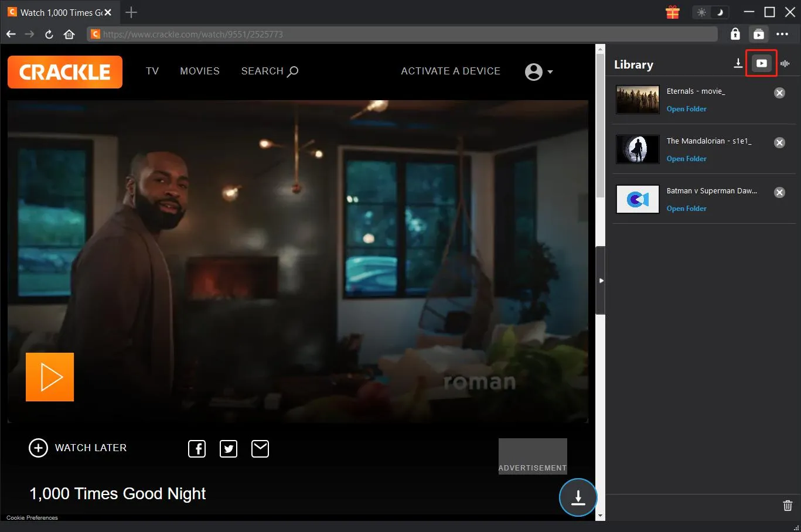Open folder for Eternals movie

686,109
